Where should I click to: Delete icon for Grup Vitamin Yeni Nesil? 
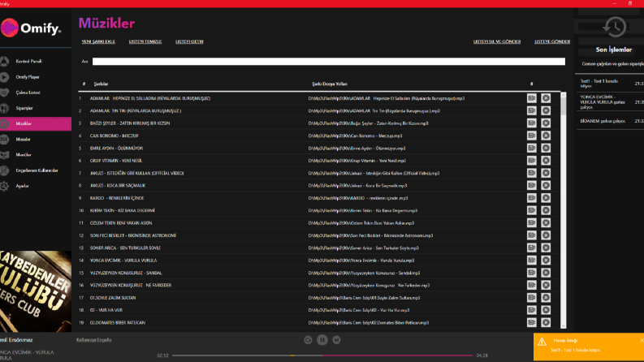(x=546, y=161)
